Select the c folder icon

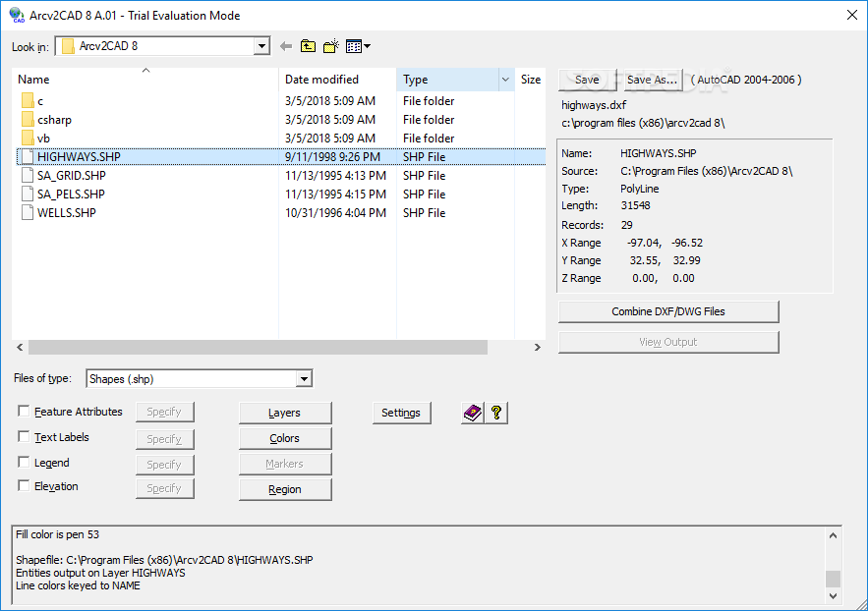tap(28, 100)
